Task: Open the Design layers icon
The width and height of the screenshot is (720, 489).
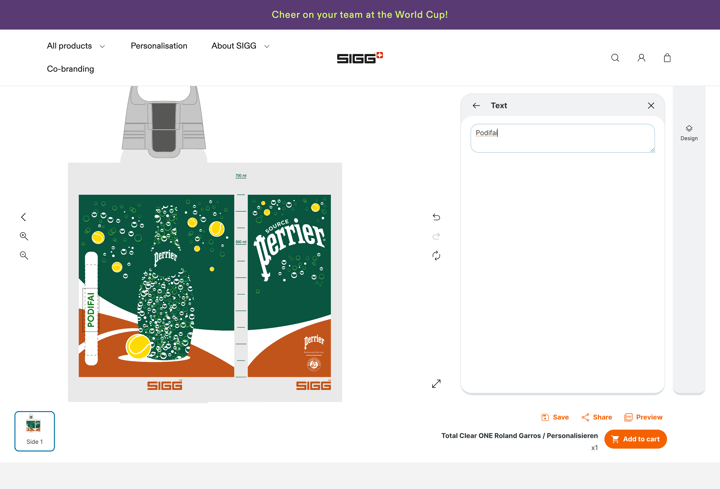Action: click(x=689, y=133)
